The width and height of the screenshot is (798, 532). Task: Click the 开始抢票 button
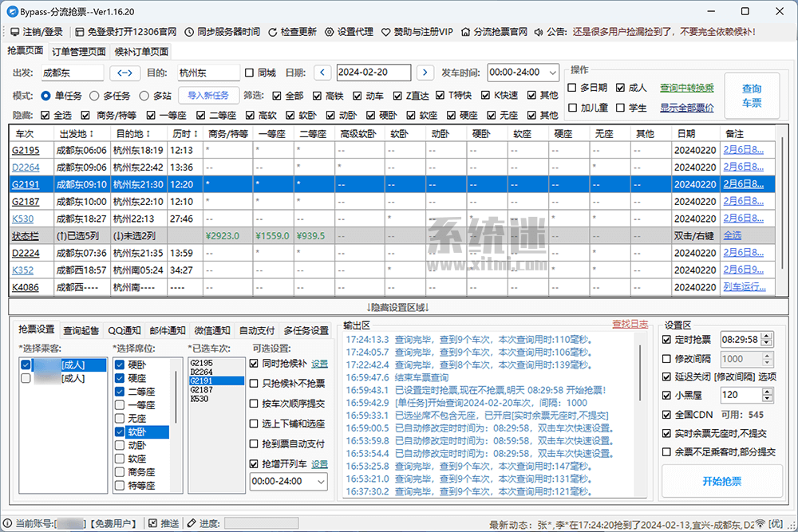pos(721,481)
